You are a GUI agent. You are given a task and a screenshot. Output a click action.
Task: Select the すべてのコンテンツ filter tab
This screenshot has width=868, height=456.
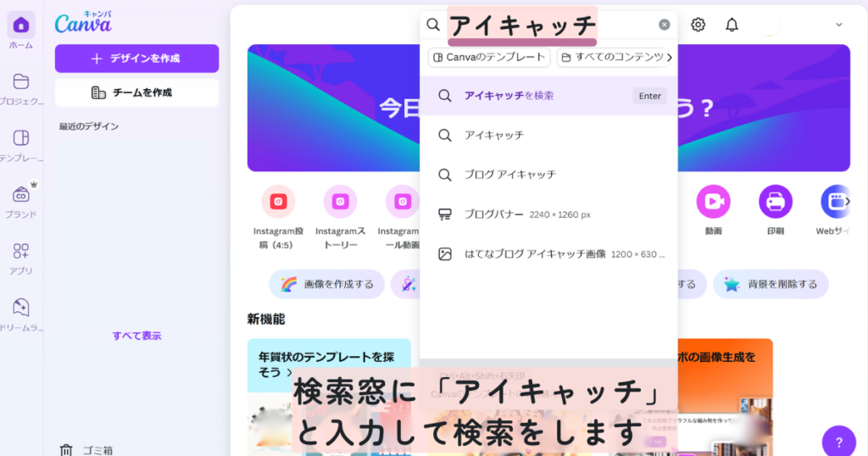[611, 58]
